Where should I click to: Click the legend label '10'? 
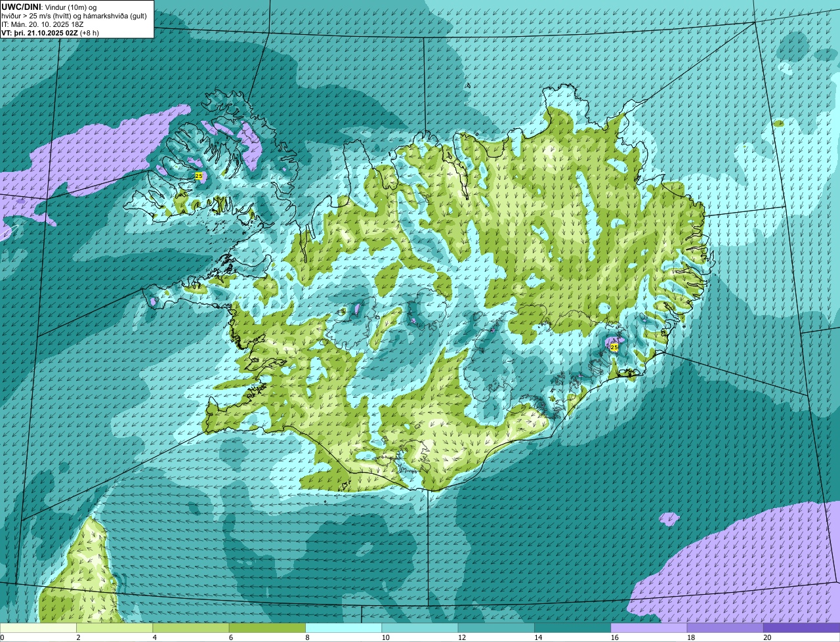[385, 637]
